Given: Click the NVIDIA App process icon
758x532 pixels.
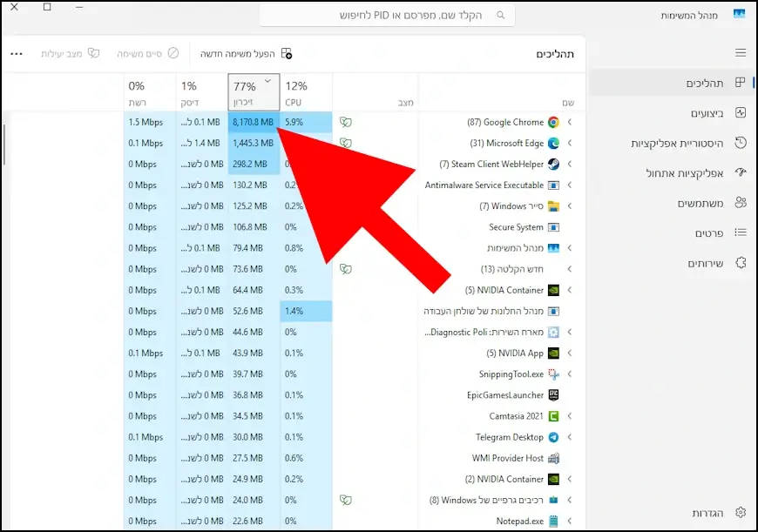Looking at the screenshot, I should coord(553,354).
